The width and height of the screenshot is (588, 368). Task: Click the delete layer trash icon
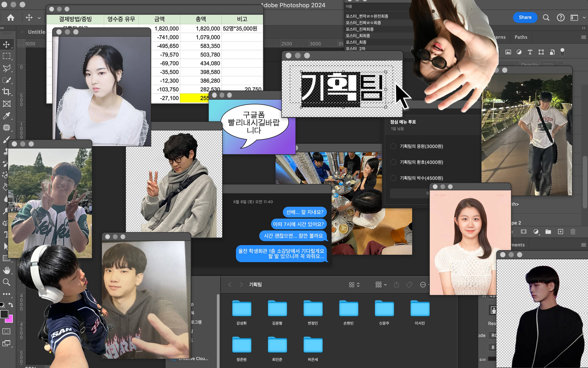(573, 231)
